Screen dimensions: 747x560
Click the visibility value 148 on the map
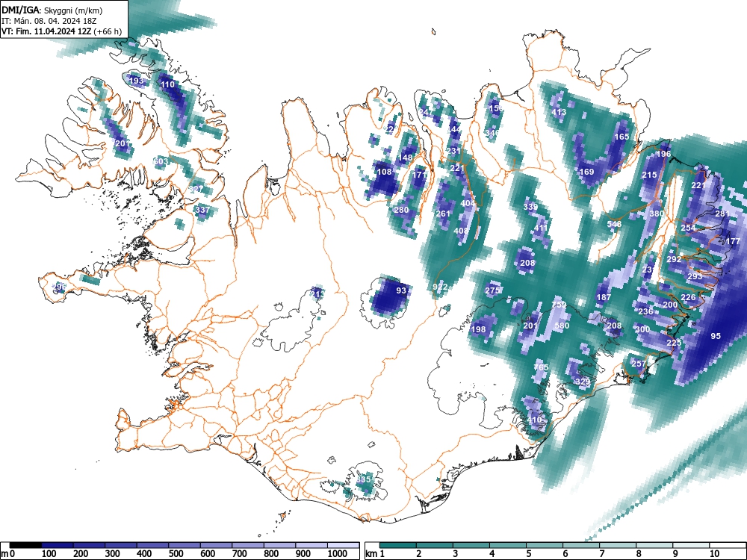click(x=406, y=158)
